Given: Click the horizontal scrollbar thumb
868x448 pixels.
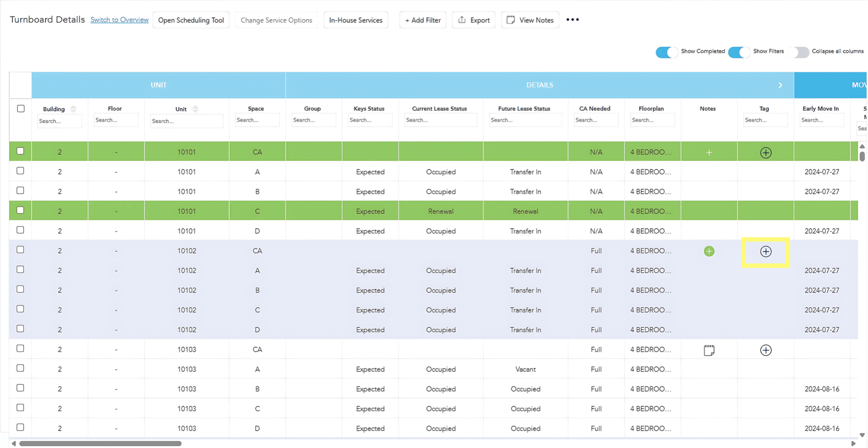Looking at the screenshot, I should point(100,443).
